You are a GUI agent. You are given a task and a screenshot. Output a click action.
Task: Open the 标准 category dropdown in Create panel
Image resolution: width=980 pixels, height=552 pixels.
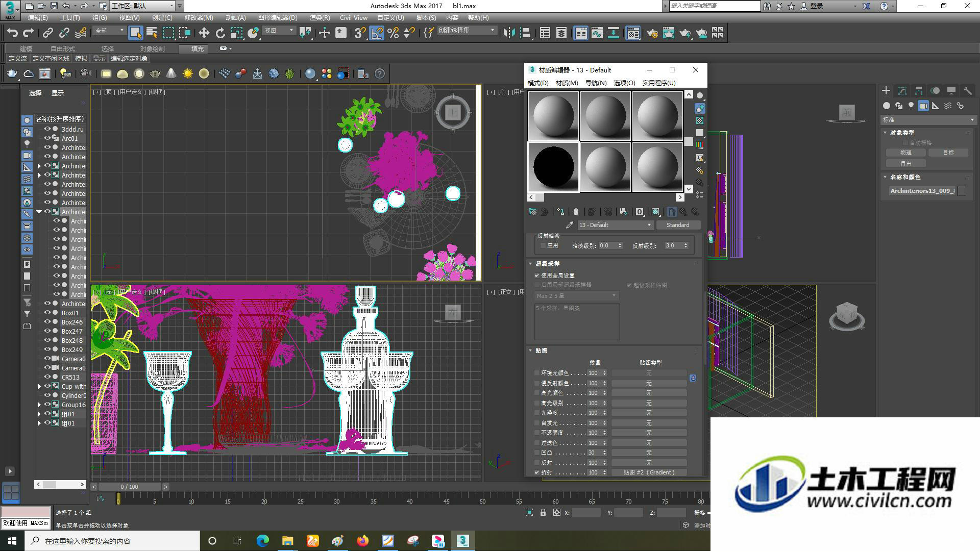click(x=928, y=120)
